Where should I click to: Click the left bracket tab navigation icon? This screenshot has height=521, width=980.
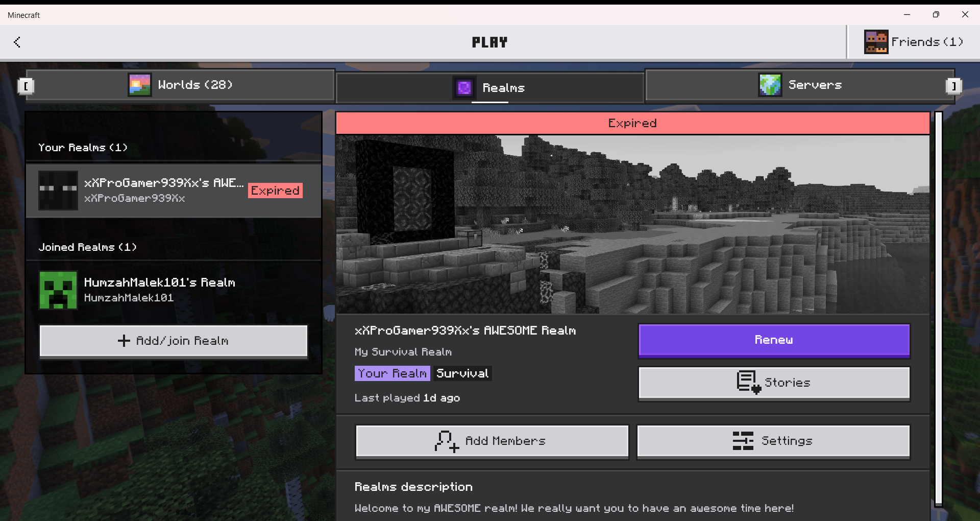click(x=26, y=86)
